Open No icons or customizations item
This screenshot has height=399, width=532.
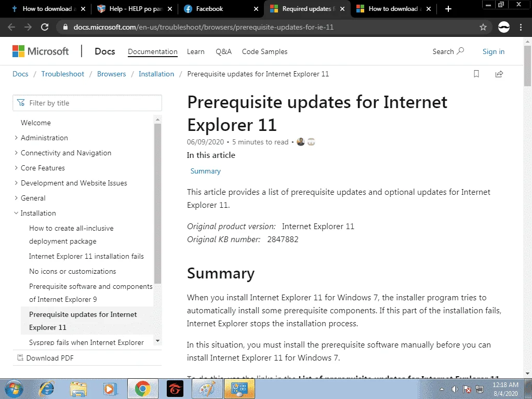pos(73,271)
